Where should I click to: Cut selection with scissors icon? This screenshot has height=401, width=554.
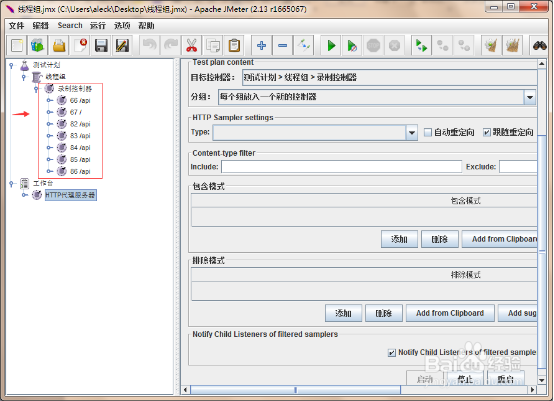pos(191,46)
